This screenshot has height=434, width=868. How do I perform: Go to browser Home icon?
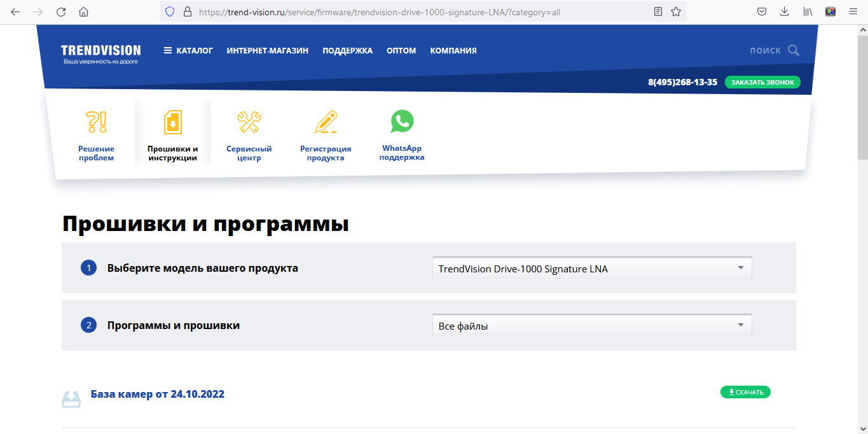coord(83,11)
